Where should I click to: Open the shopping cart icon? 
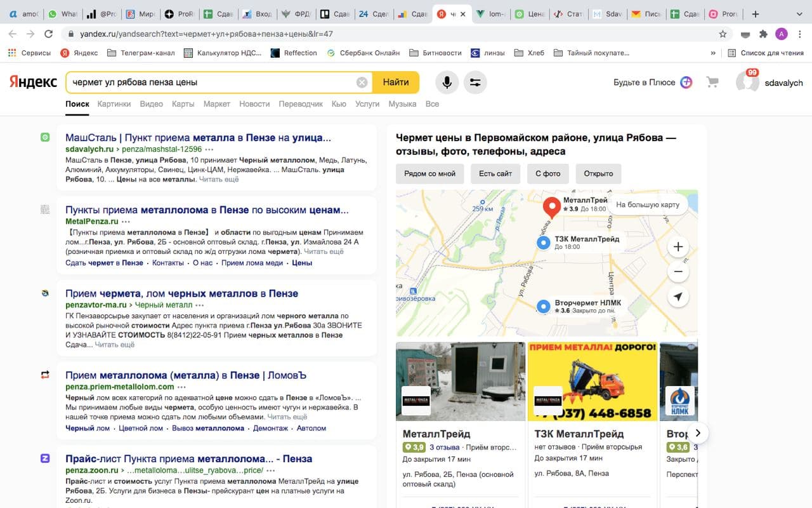pos(712,82)
